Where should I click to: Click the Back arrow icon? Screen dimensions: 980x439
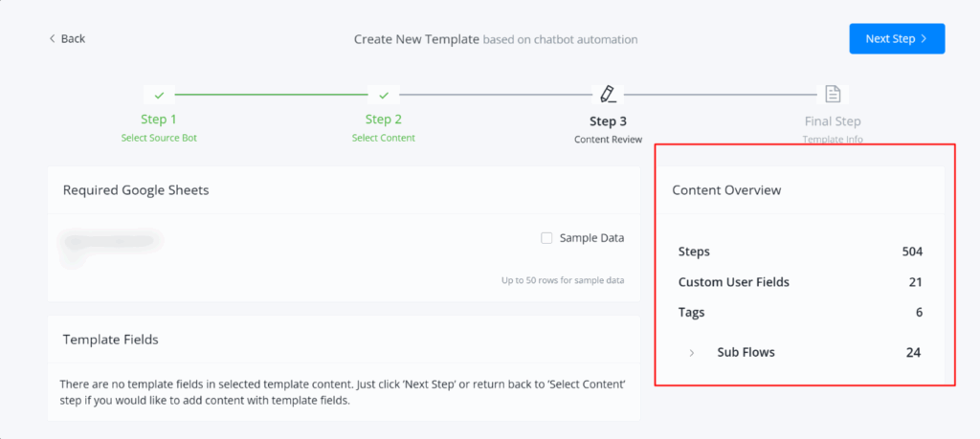(52, 38)
